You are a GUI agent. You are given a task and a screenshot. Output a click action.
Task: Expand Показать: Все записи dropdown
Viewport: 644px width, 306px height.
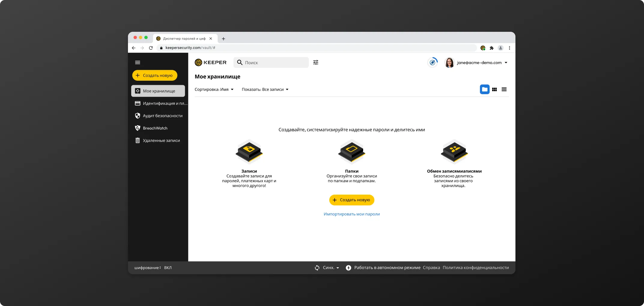pyautogui.click(x=265, y=89)
